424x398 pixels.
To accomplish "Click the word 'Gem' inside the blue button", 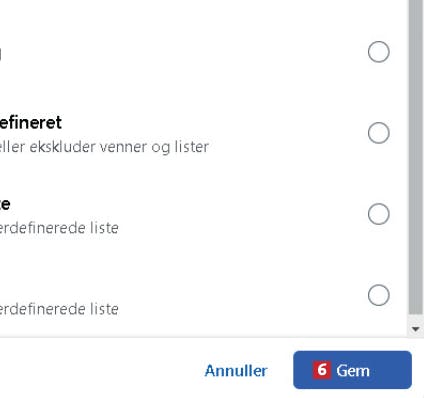I will tap(353, 371).
